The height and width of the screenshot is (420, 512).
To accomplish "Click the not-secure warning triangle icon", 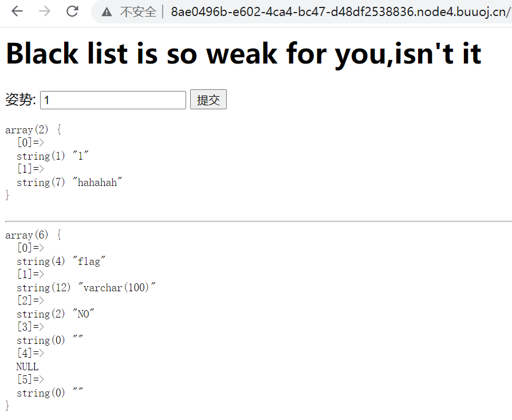I will [107, 12].
